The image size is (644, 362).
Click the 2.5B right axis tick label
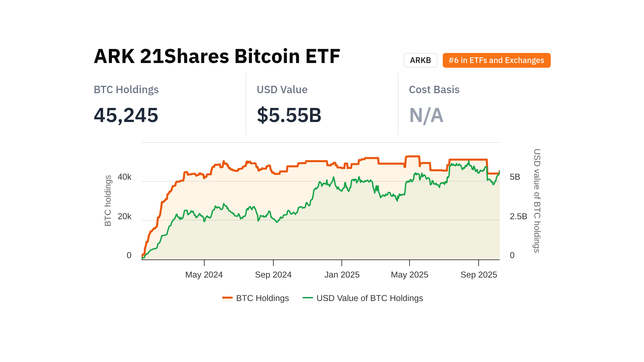(518, 217)
